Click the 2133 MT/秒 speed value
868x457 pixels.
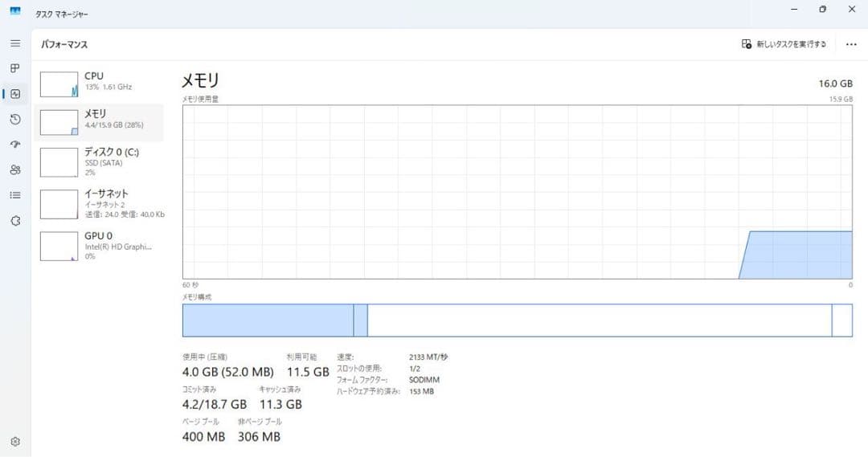click(x=428, y=357)
